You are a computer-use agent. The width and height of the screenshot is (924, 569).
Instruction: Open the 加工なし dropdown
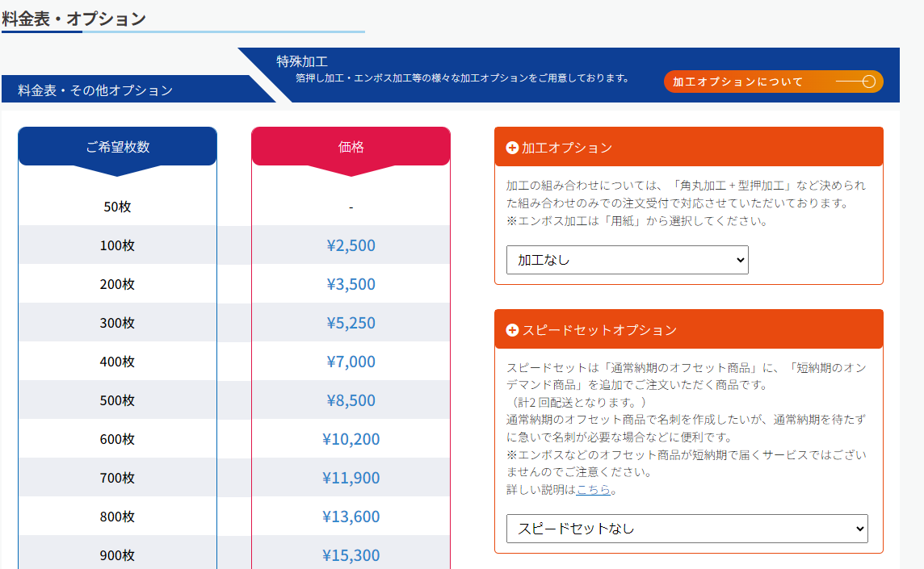[x=627, y=260]
